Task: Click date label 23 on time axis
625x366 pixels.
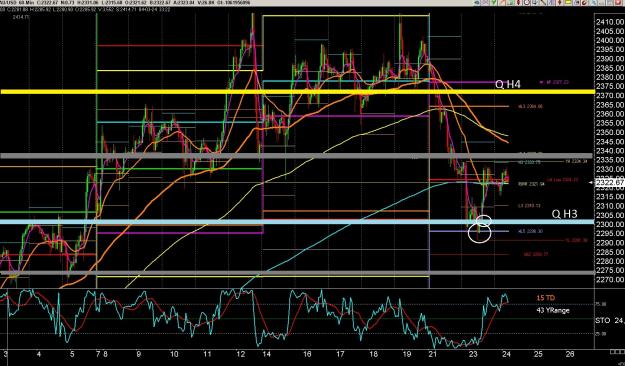Action: click(473, 354)
